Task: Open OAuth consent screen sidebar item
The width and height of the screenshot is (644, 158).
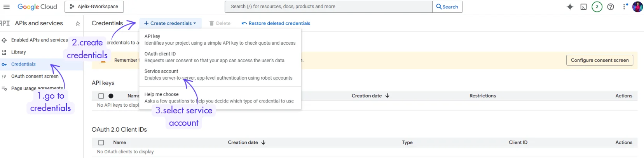Action: pyautogui.click(x=35, y=76)
